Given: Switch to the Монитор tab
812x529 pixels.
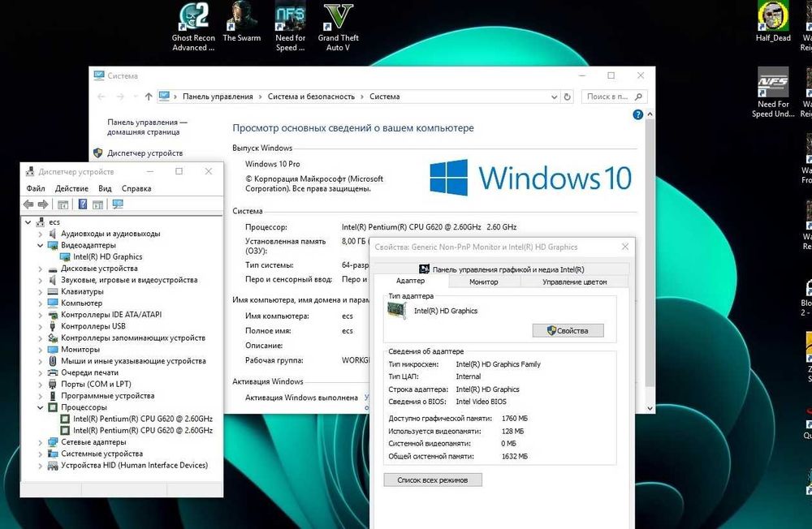Looking at the screenshot, I should pyautogui.click(x=484, y=282).
